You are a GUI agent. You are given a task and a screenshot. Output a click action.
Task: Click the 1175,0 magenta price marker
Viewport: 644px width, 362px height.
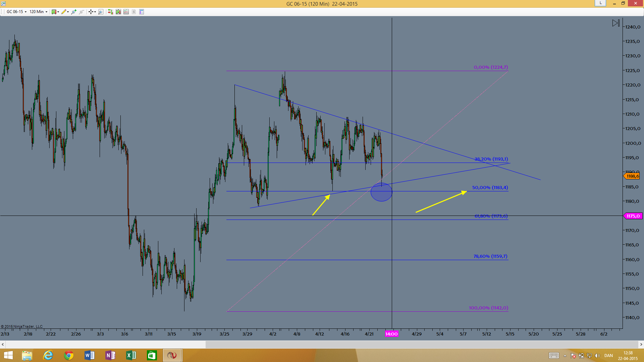tap(633, 216)
